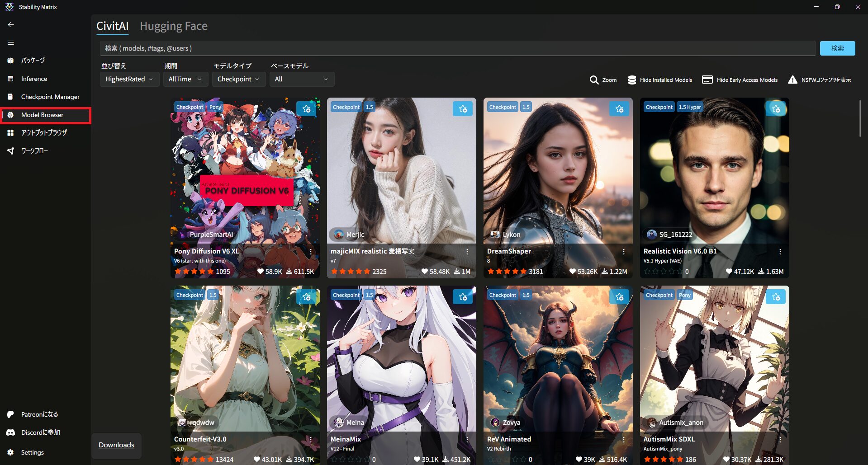Open the アウトプットブラウザ output browser
This screenshot has height=465, width=868.
point(44,133)
